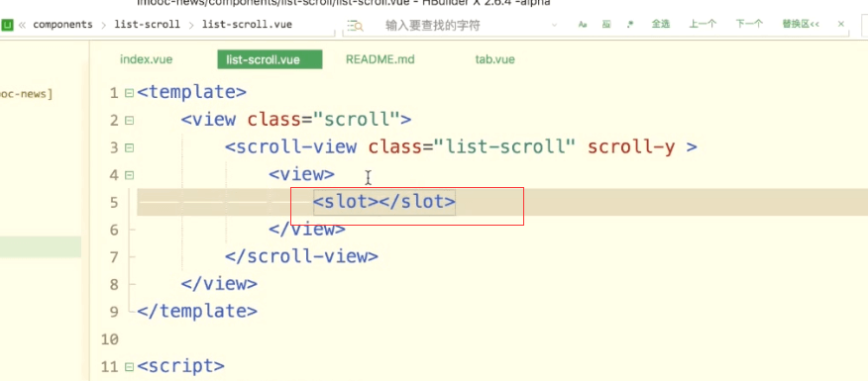Click the green HBuilder icon beside breadcrumb
This screenshot has height=381, width=868.
7,25
